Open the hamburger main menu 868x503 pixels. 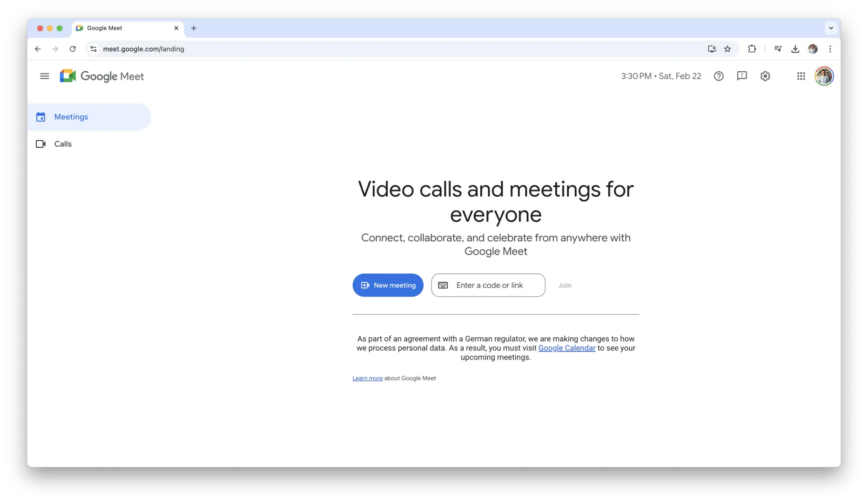[x=44, y=76]
